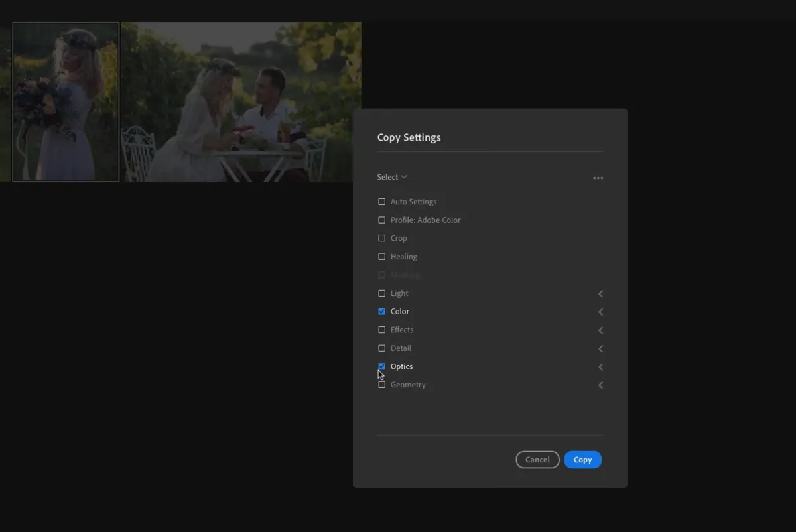Uncheck the Color setting

(x=381, y=311)
